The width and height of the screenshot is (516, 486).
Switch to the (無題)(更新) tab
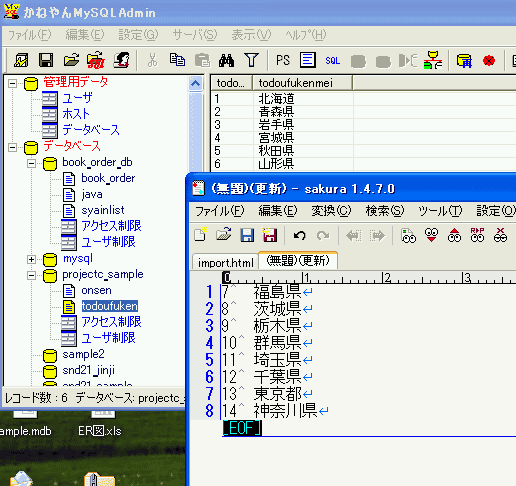pos(298,260)
